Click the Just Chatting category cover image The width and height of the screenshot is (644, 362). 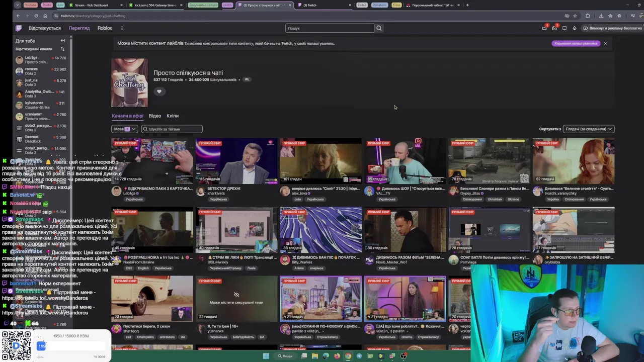[129, 82]
